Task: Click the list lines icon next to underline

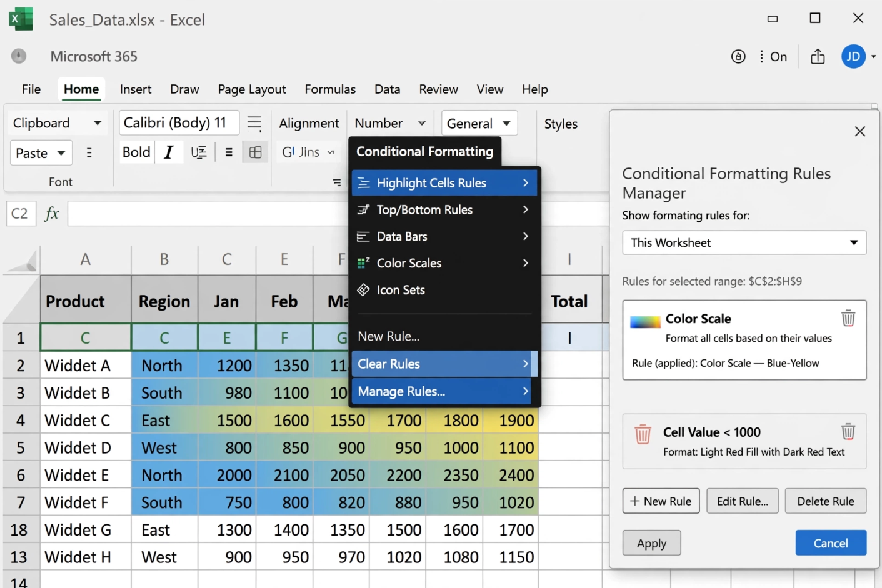Action: (229, 152)
